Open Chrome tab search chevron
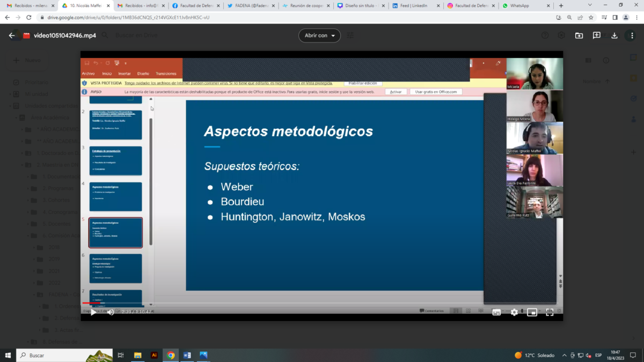 [x=590, y=5]
